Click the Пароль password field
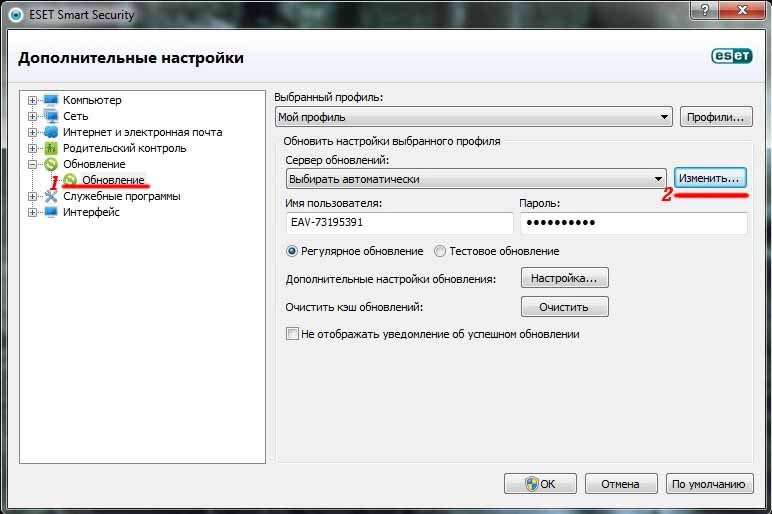This screenshot has width=772, height=514. [x=634, y=223]
